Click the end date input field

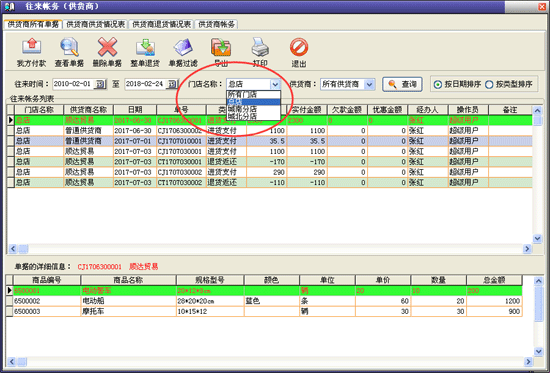[145, 84]
